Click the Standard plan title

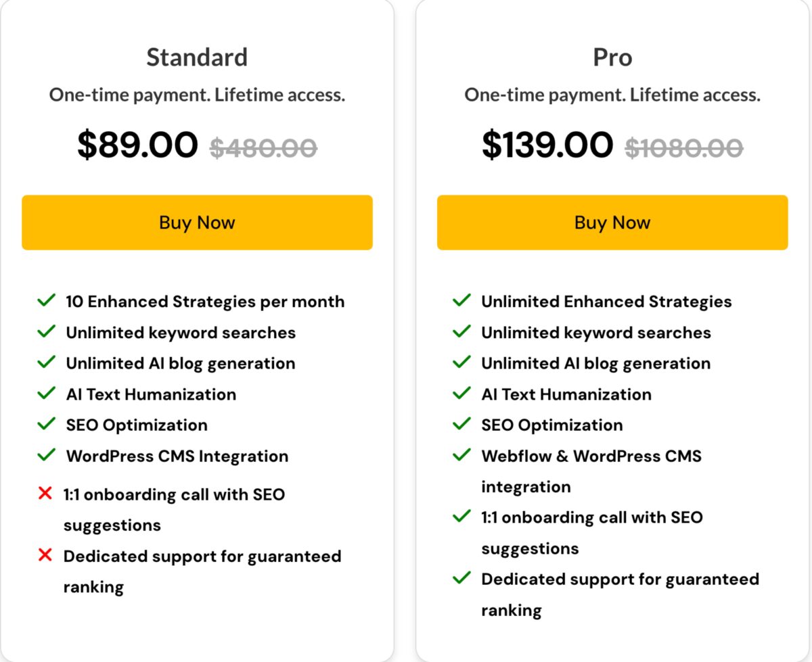pyautogui.click(x=197, y=57)
